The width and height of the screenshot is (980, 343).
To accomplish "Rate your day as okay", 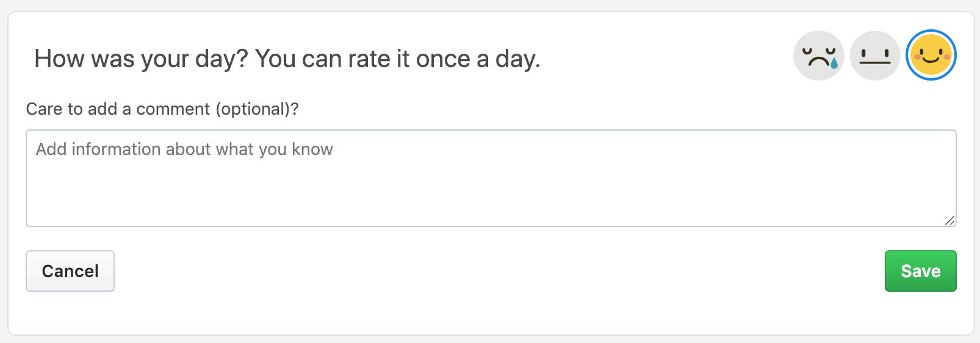I will coord(874,56).
